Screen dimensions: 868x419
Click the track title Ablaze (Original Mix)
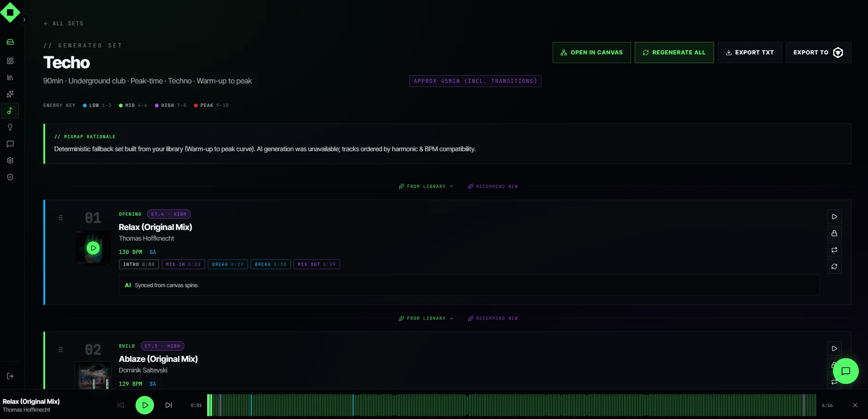[158, 359]
